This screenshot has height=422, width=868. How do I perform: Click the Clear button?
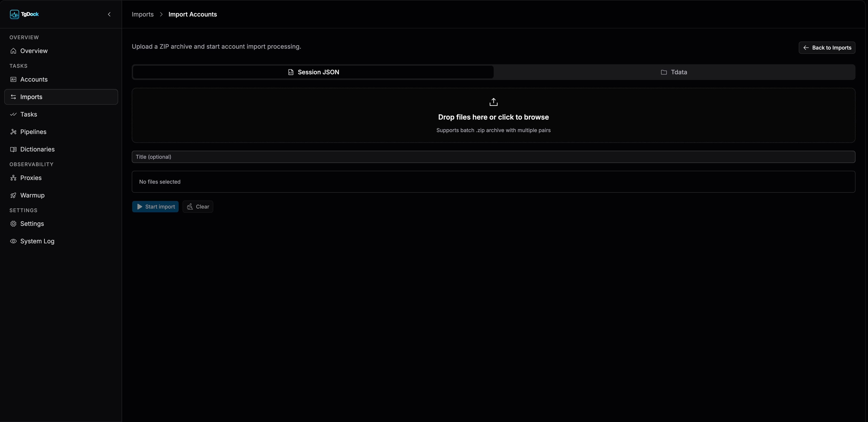tap(198, 207)
